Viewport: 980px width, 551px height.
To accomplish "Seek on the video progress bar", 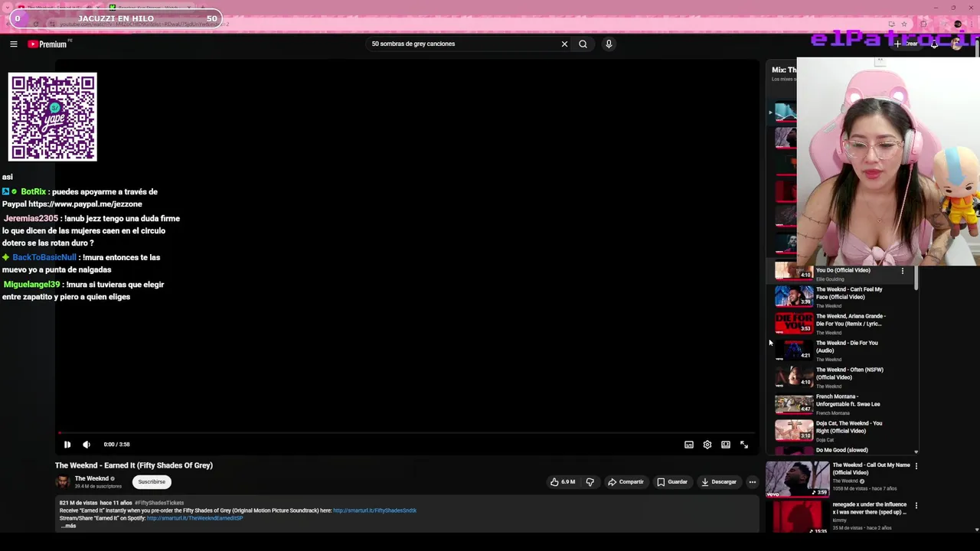I will pos(407,433).
